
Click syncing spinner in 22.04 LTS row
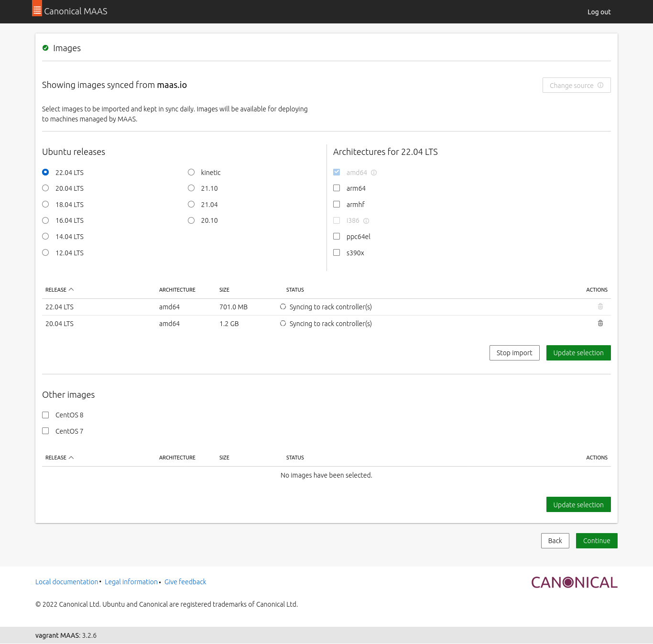click(283, 306)
